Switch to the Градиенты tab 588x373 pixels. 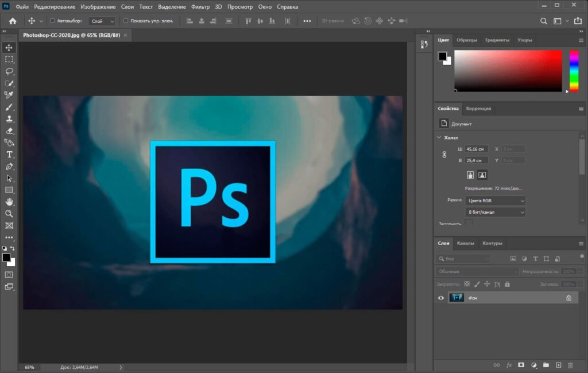click(x=497, y=40)
